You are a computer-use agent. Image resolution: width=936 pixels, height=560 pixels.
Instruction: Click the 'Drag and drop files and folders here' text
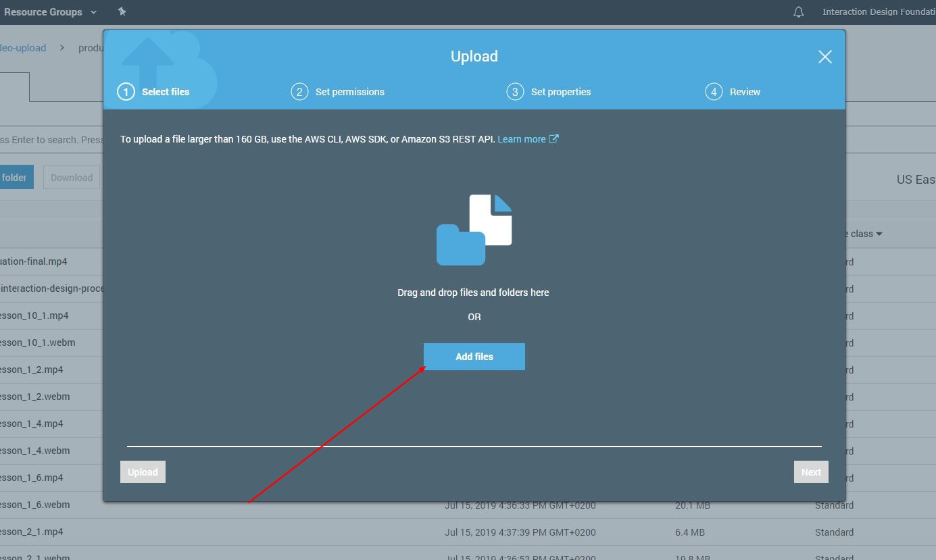tap(473, 292)
